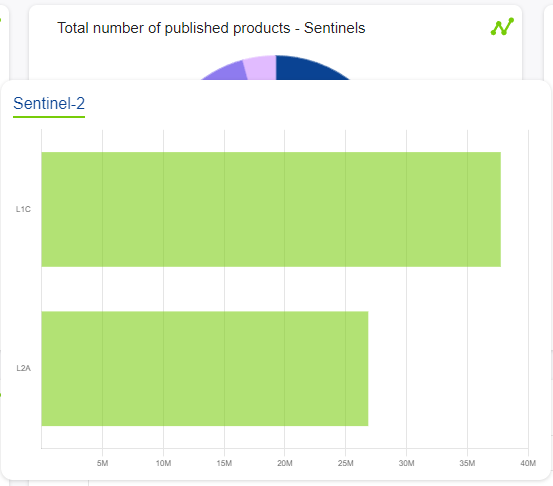The image size is (553, 486).
Task: Open the green trend chart icon
Action: pyautogui.click(x=502, y=27)
